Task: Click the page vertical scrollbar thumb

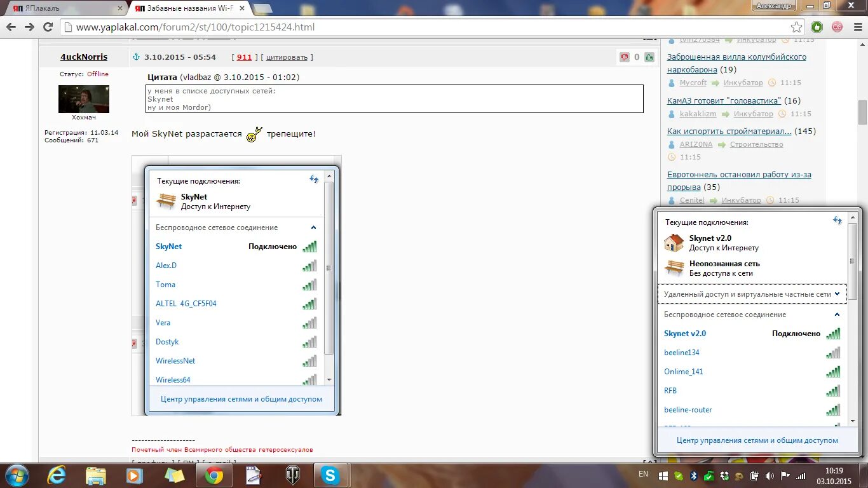Action: click(862, 112)
